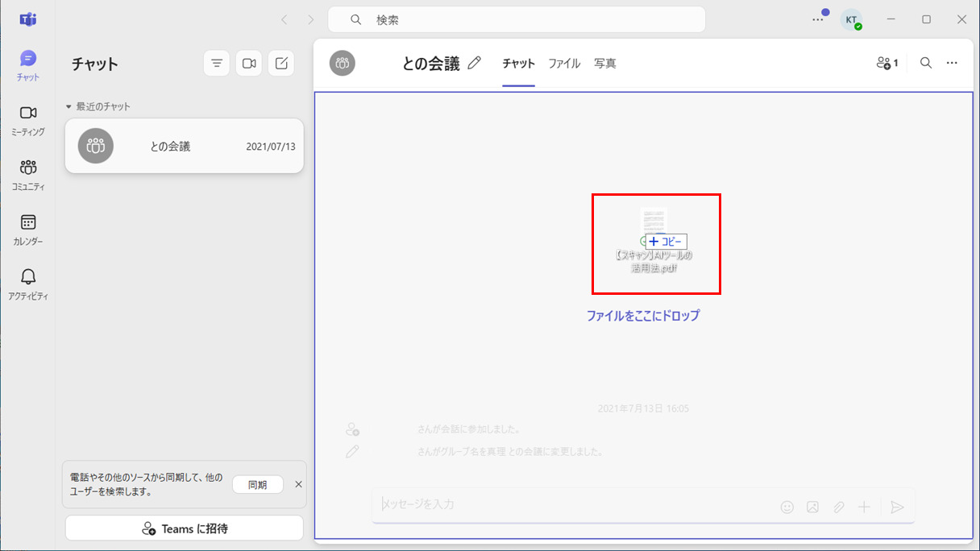This screenshot has height=551, width=980.
Task: Send the message with the arrow icon
Action: 898,507
